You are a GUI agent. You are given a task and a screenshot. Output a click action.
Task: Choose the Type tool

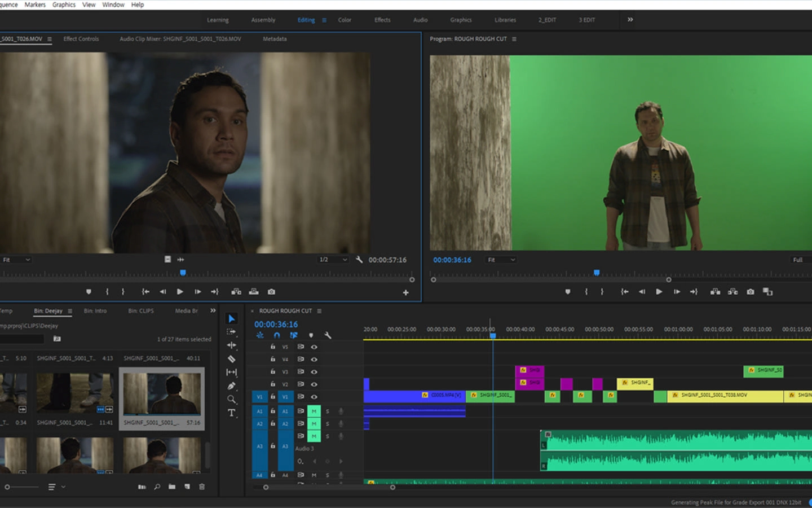point(231,413)
